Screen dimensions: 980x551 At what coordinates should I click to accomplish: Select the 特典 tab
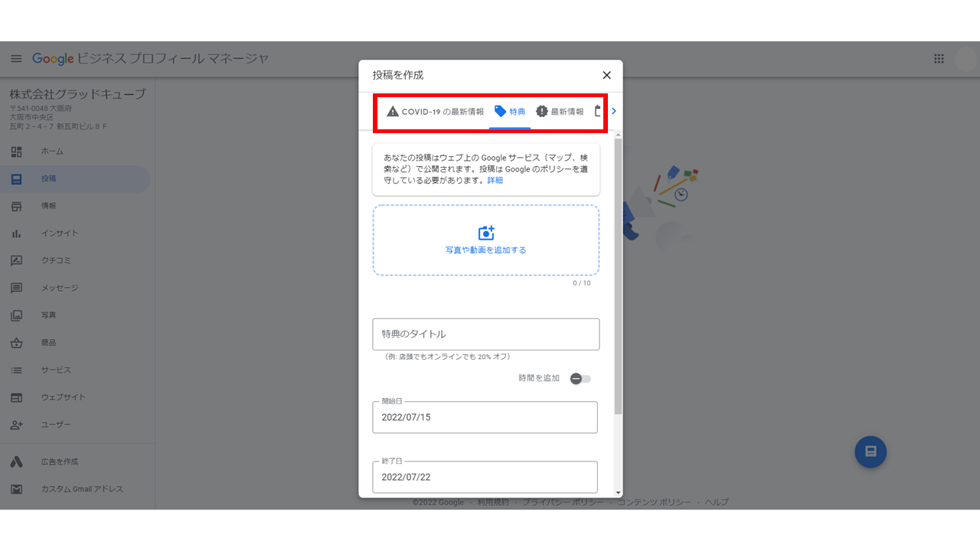click(x=510, y=112)
